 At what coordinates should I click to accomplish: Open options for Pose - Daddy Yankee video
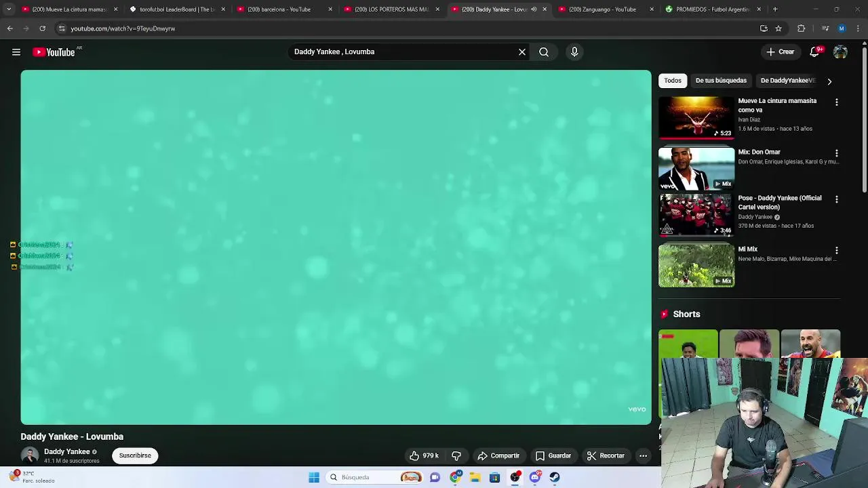pyautogui.click(x=836, y=199)
